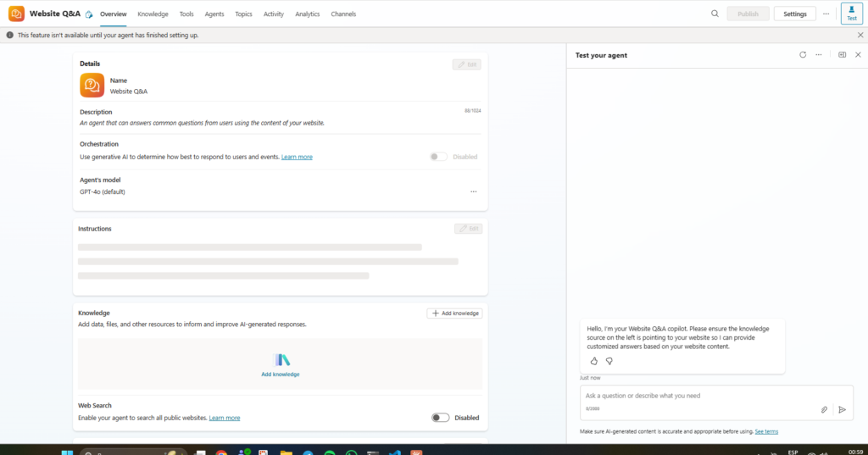Click the colorful Add knowledge icon
The height and width of the screenshot is (455, 868).
tap(281, 360)
